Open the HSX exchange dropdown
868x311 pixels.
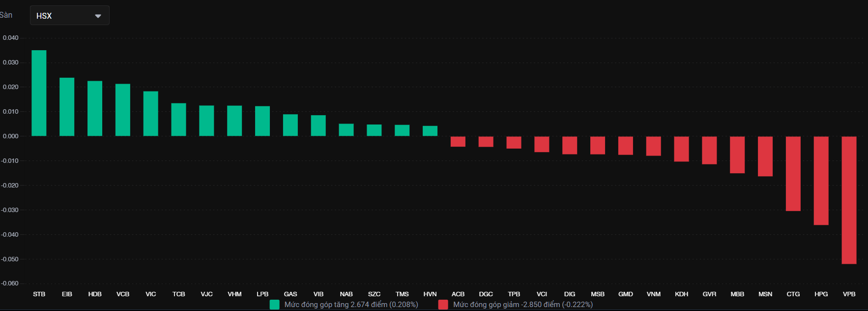69,16
